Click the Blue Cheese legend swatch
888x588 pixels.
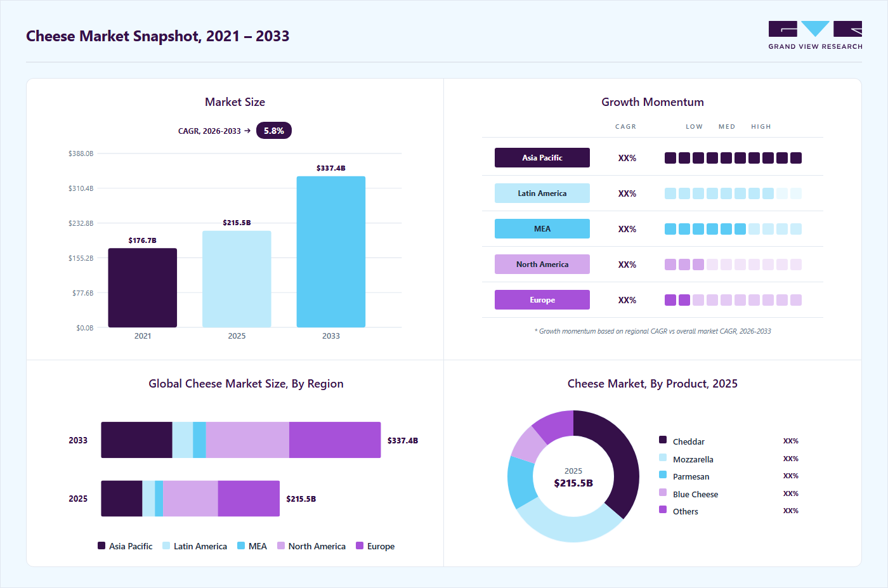[x=663, y=492]
